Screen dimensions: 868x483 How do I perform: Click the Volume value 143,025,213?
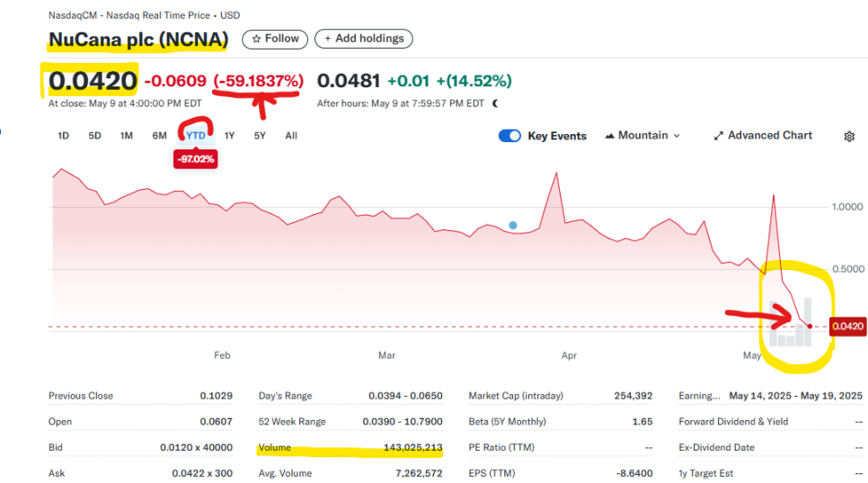click(412, 447)
